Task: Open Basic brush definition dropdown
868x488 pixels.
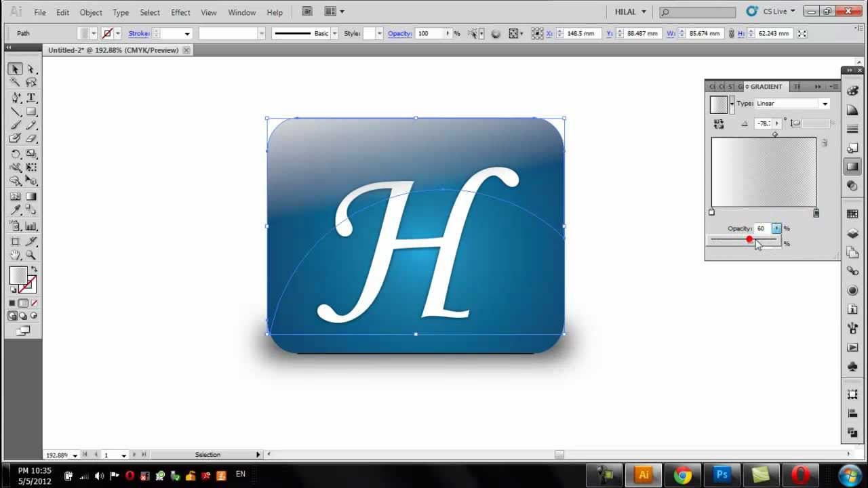Action: [x=334, y=33]
